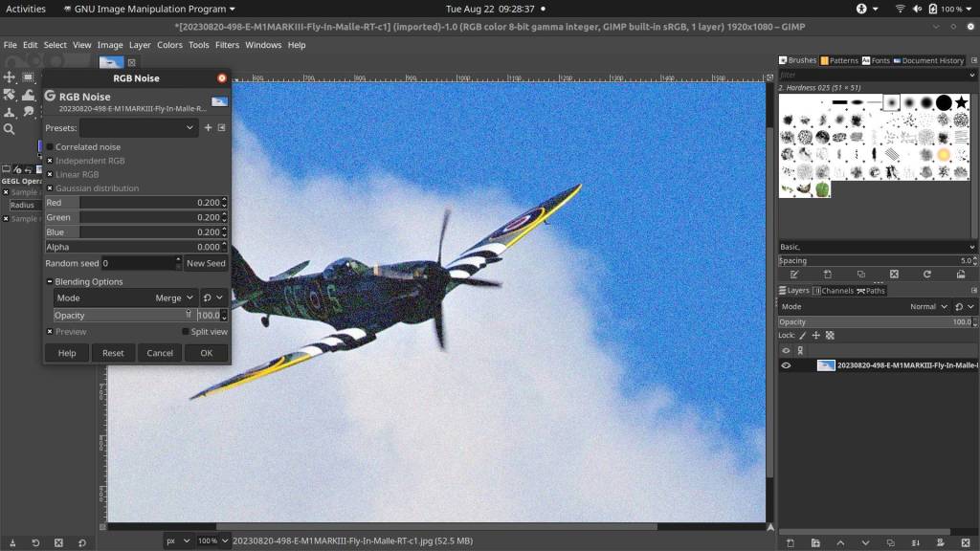Viewport: 980px width, 551px height.
Task: Open Help for RGB Noise
Action: pos(67,353)
